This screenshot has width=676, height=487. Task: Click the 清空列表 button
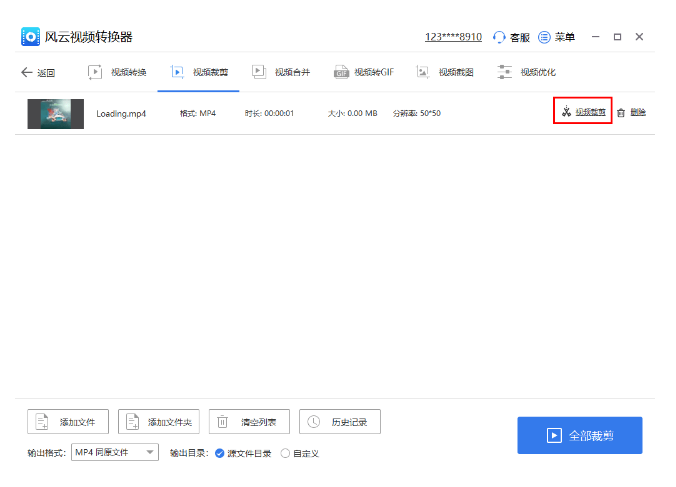point(249,421)
